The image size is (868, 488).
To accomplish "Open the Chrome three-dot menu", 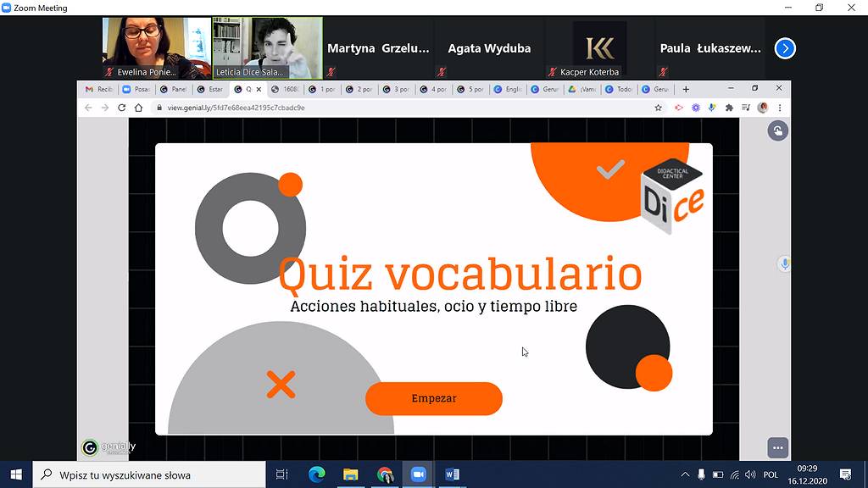I will (780, 108).
